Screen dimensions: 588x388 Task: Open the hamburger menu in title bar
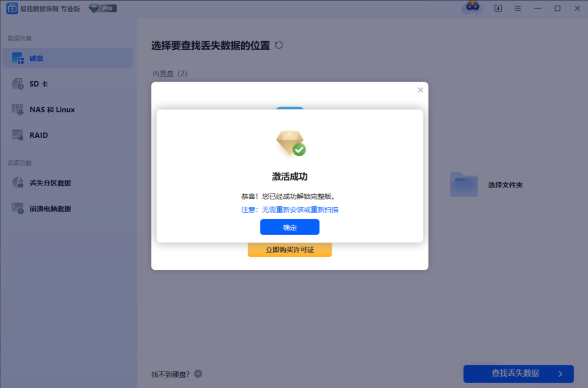click(x=518, y=8)
